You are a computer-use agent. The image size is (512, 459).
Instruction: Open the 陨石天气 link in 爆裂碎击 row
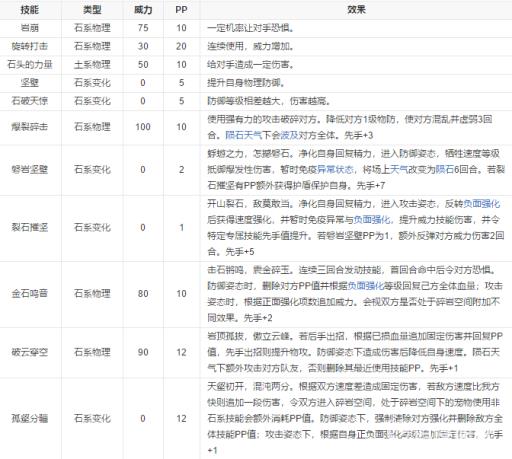pyautogui.click(x=244, y=135)
